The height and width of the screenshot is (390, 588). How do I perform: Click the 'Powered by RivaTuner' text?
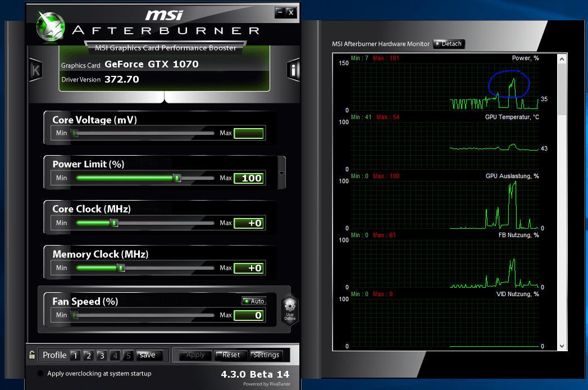tap(267, 384)
